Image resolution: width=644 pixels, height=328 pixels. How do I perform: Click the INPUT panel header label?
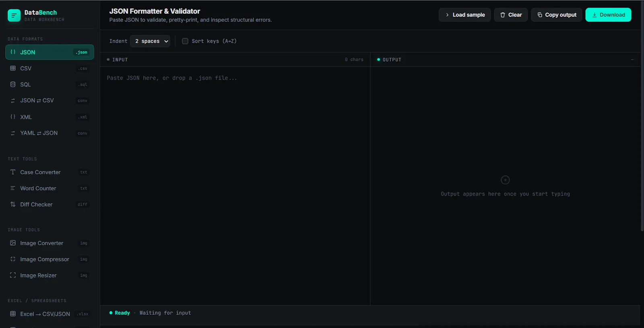point(120,60)
